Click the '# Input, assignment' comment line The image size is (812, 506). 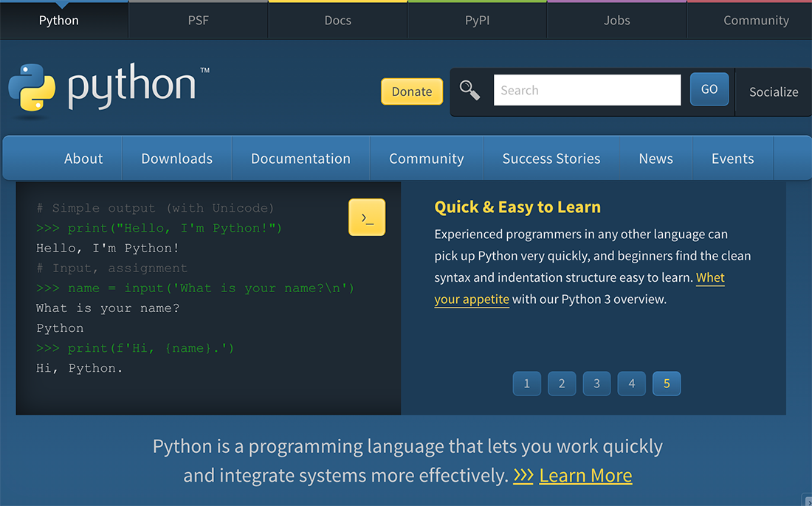(x=112, y=268)
